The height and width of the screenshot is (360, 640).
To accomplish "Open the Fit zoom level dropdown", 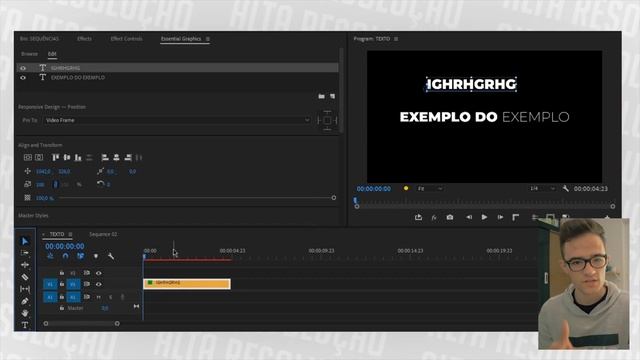I will [x=430, y=188].
